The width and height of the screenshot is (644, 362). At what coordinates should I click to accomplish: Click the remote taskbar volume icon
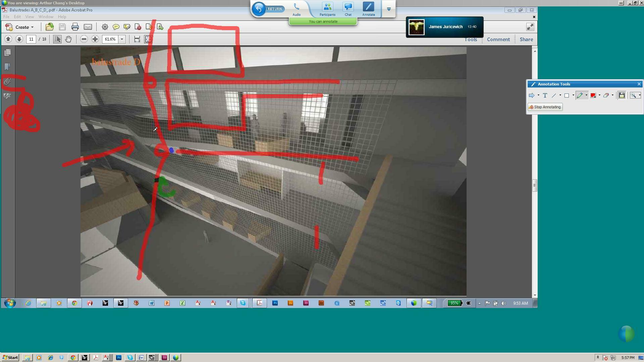(503, 303)
